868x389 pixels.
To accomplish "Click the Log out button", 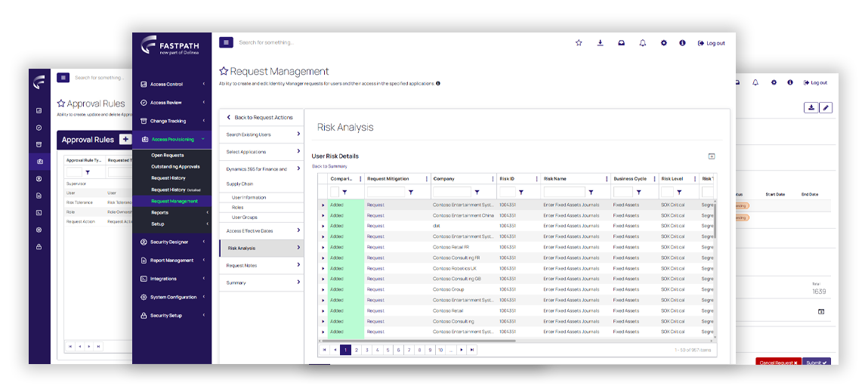I will [712, 43].
